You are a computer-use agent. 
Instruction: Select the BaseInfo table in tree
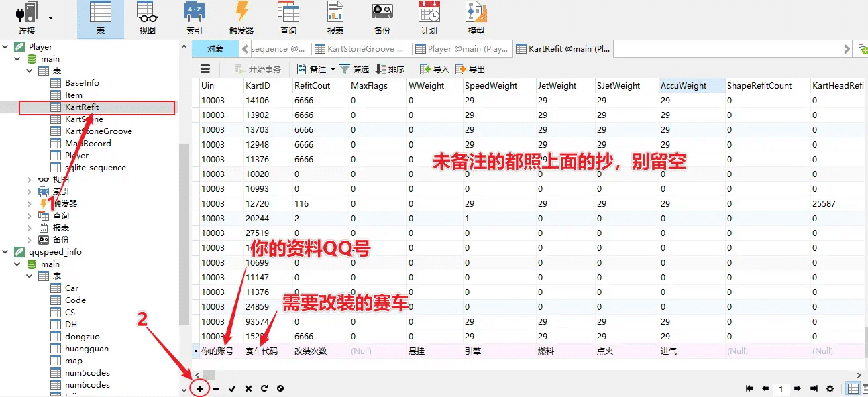point(82,83)
